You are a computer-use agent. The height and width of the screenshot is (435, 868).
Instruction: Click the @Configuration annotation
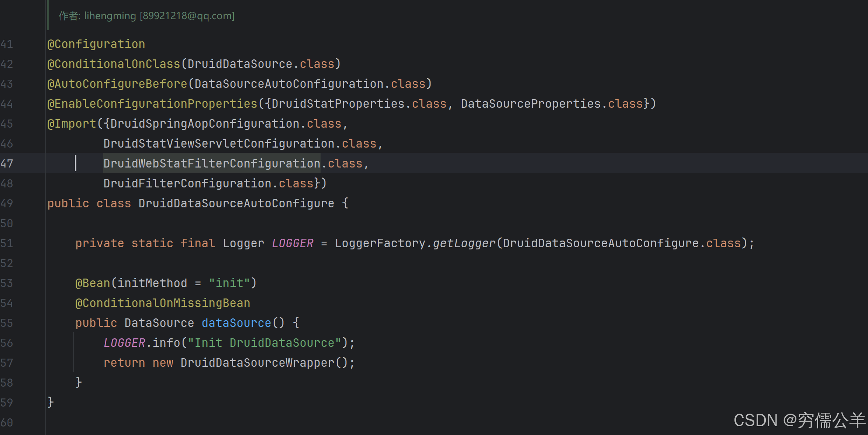coord(96,44)
